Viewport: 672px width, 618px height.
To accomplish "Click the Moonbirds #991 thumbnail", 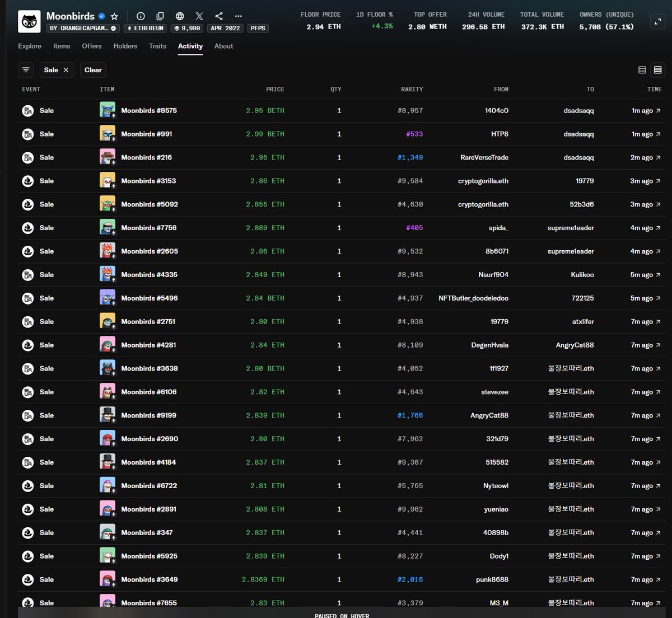I will (x=108, y=134).
